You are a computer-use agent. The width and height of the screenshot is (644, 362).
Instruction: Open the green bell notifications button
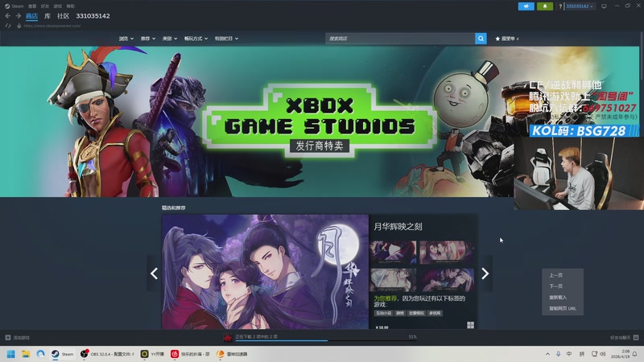coord(545,6)
